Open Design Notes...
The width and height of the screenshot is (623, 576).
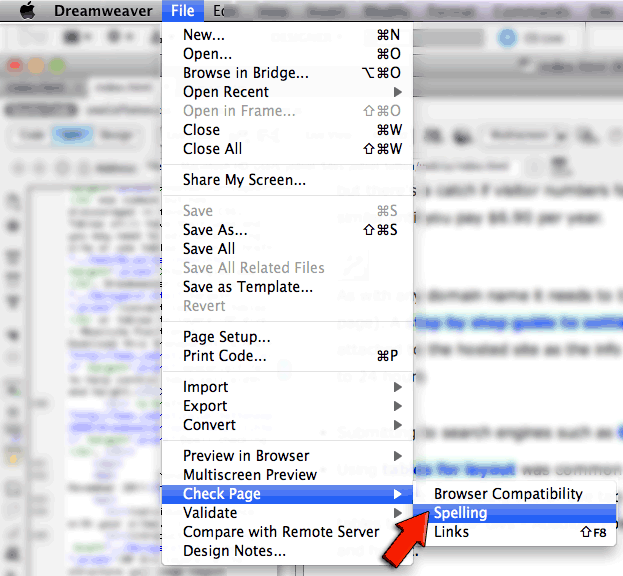point(288,551)
